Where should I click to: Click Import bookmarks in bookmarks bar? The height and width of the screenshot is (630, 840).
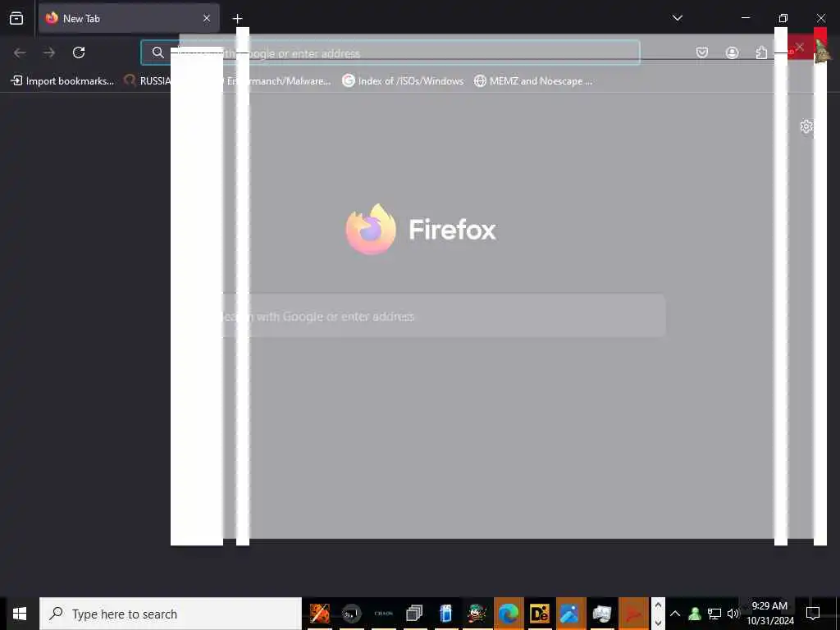click(x=62, y=81)
